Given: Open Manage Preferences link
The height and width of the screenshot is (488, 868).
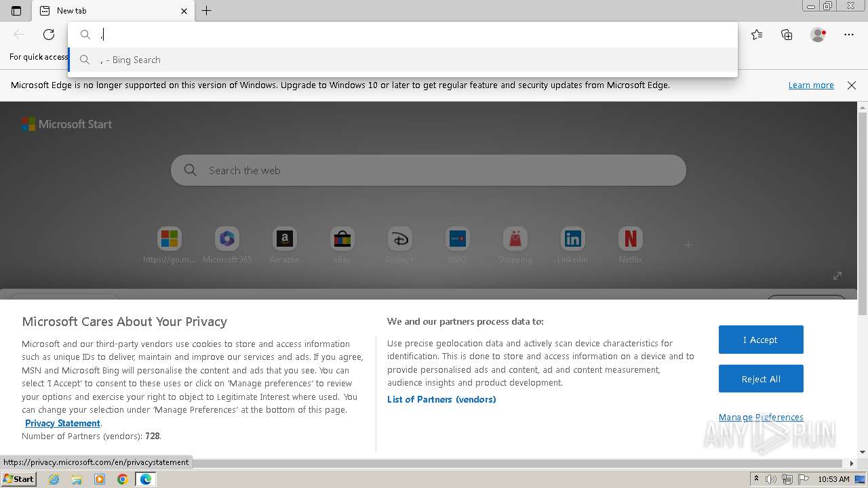Looking at the screenshot, I should (x=761, y=418).
